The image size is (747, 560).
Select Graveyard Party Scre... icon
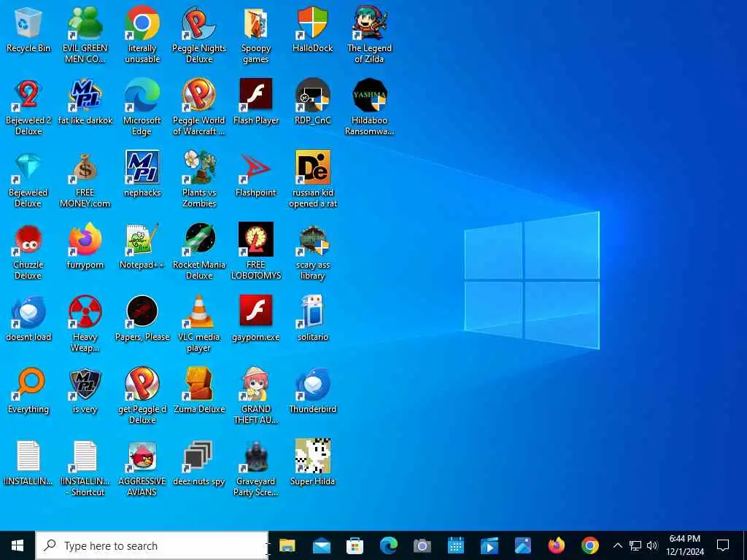point(256,456)
